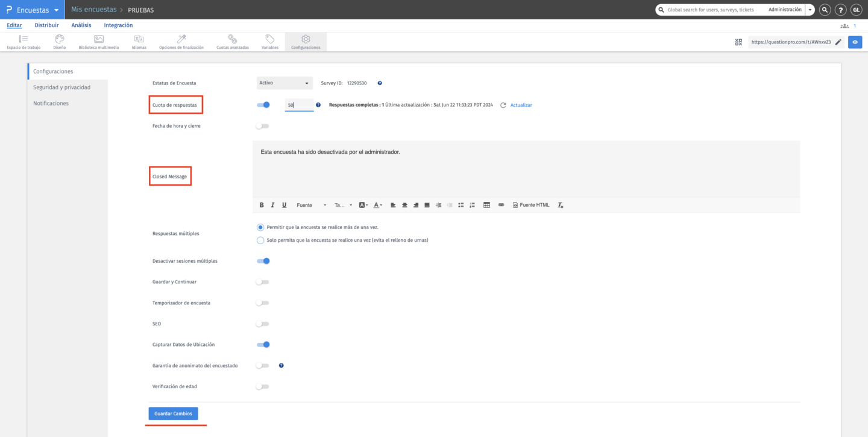The image size is (868, 437).
Task: Disable the Desactivar sesiones múltiples toggle
Action: pyautogui.click(x=262, y=260)
